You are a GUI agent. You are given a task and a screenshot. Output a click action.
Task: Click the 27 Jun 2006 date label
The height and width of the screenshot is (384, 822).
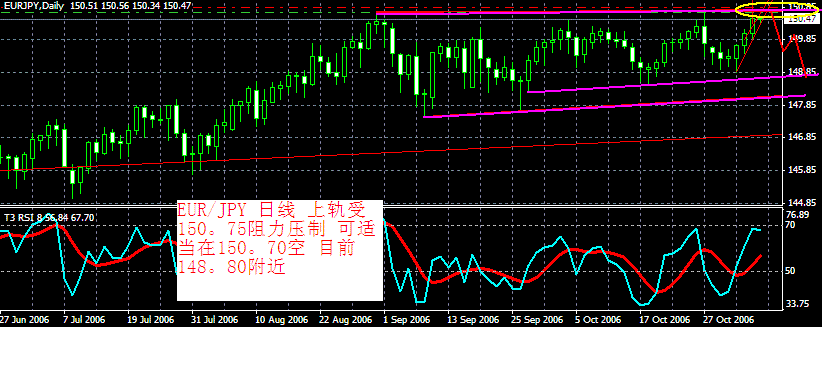coord(24,319)
